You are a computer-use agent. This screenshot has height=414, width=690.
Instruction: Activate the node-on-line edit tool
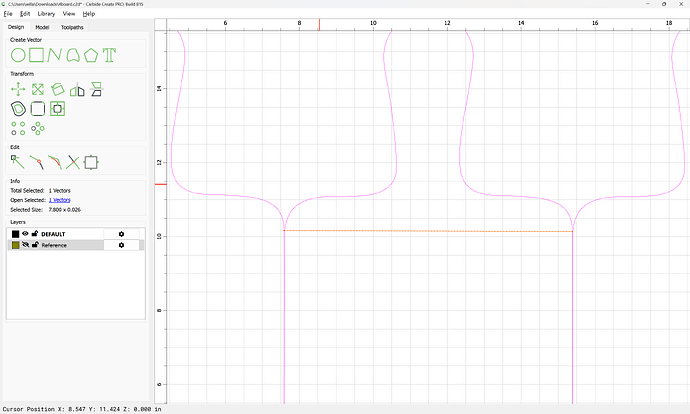(37, 162)
